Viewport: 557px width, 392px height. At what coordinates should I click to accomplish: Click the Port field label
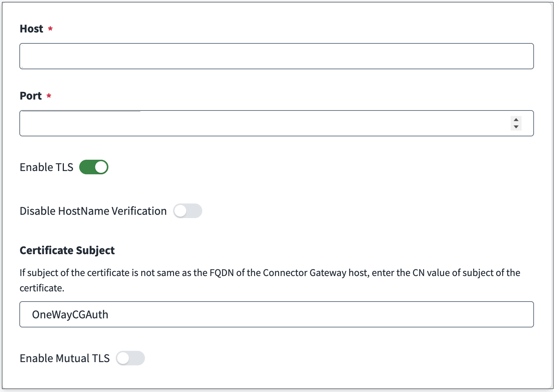[31, 96]
